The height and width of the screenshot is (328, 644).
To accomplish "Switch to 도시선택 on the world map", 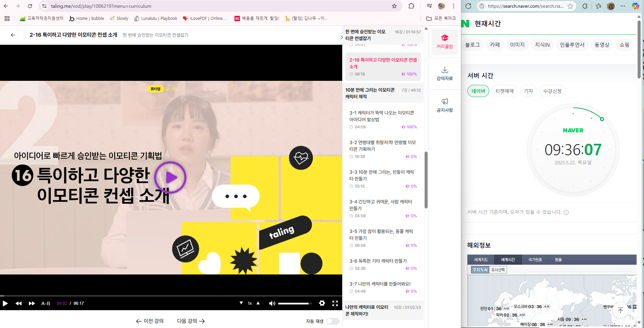I will [x=497, y=269].
